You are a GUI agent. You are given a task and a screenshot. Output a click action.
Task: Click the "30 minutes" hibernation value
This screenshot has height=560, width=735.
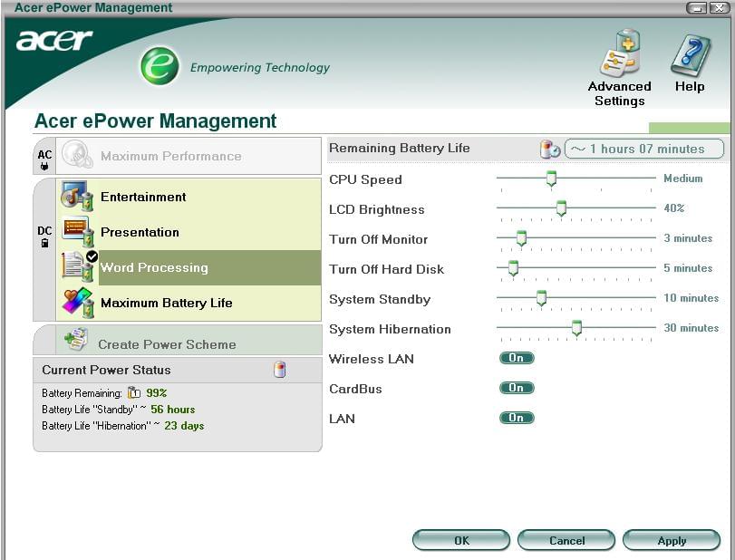[691, 328]
